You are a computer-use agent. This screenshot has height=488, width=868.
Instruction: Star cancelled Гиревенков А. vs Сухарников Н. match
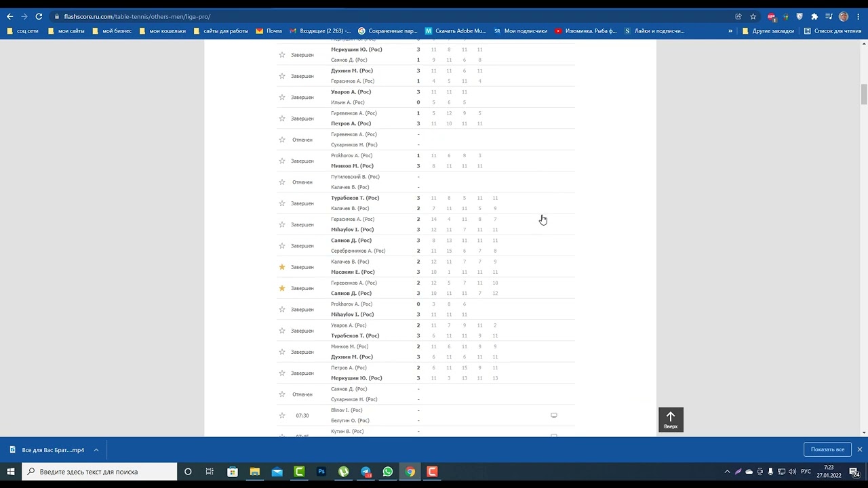pyautogui.click(x=282, y=140)
